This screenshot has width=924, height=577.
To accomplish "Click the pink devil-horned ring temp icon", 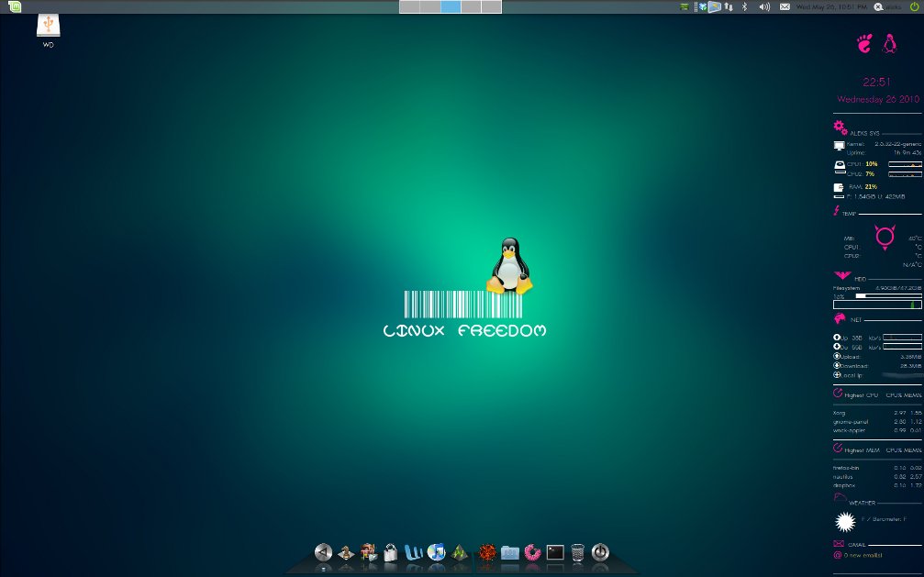I will (885, 237).
